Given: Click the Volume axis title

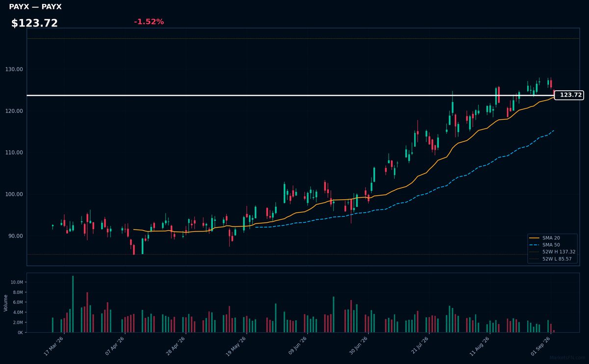Looking at the screenshot, I should (6, 303).
